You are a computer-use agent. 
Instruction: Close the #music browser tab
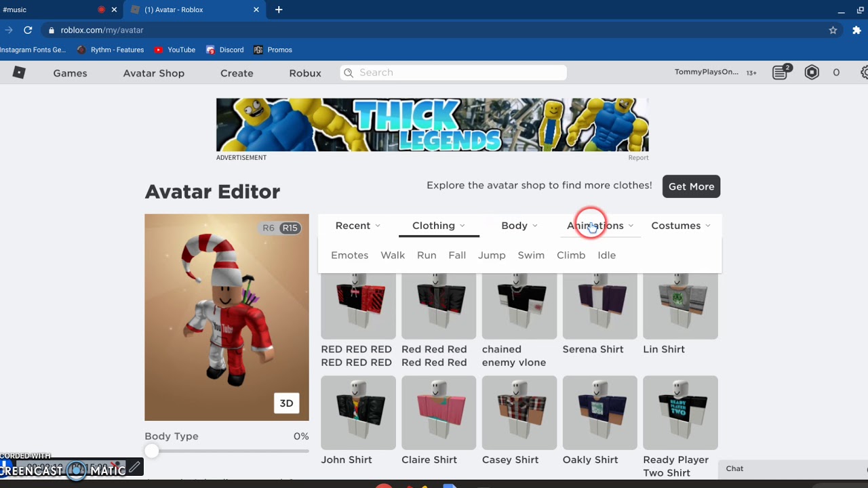tap(114, 9)
